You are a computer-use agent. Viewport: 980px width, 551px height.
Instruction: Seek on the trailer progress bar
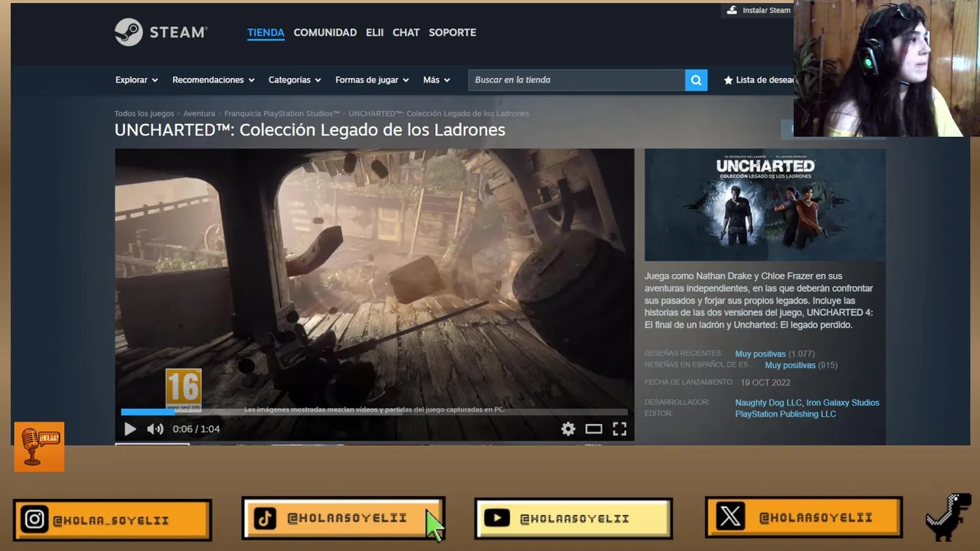click(x=374, y=412)
